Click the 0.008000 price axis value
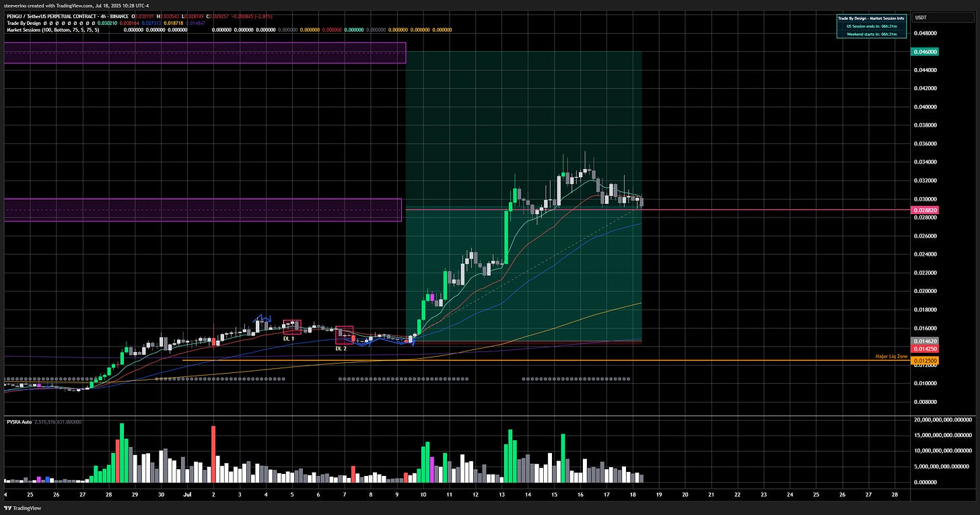980x515 pixels. (925, 401)
